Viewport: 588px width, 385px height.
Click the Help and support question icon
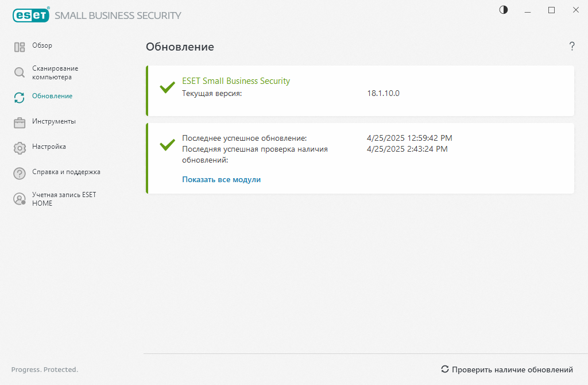click(x=20, y=174)
